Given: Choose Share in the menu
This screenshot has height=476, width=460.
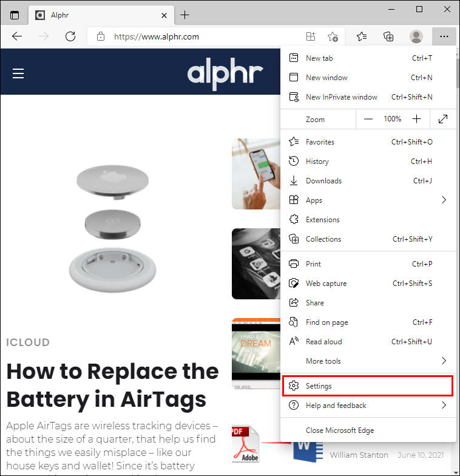Looking at the screenshot, I should point(368,302).
